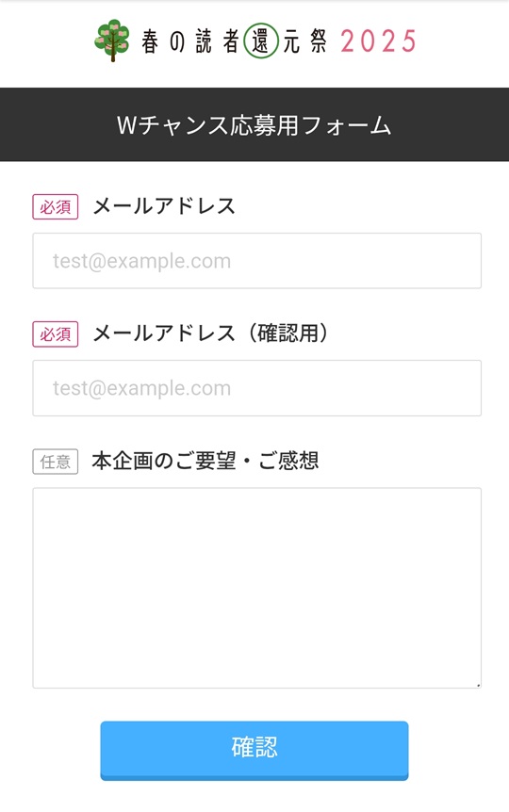This screenshot has height=812, width=509.
Task: Click the cherry blossom tree logo icon
Action: pyautogui.click(x=112, y=41)
